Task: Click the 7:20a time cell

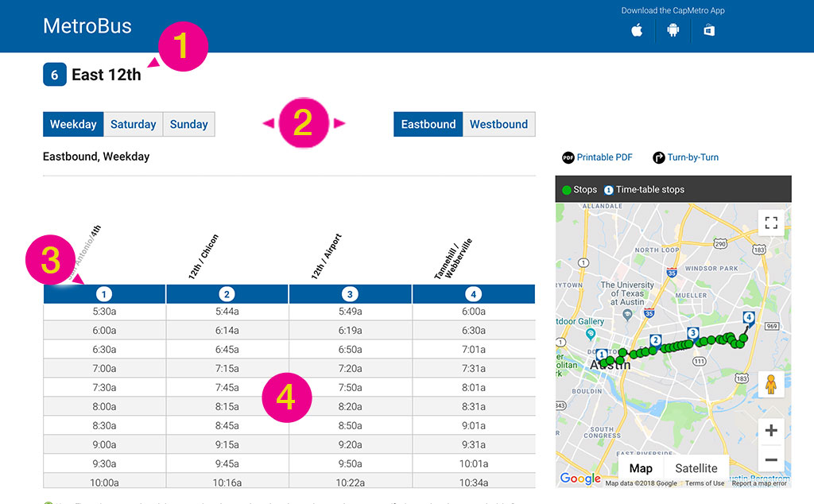Action: [350, 369]
